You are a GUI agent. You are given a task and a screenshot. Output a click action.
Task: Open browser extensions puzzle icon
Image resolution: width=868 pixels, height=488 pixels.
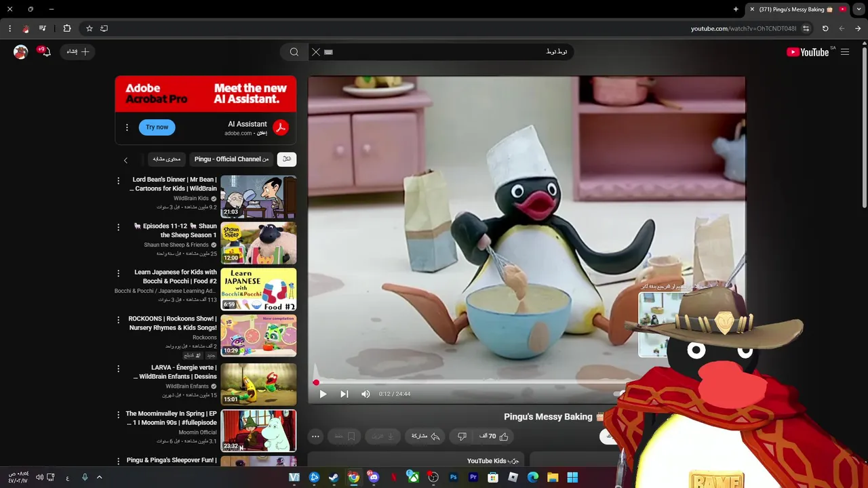(x=66, y=28)
